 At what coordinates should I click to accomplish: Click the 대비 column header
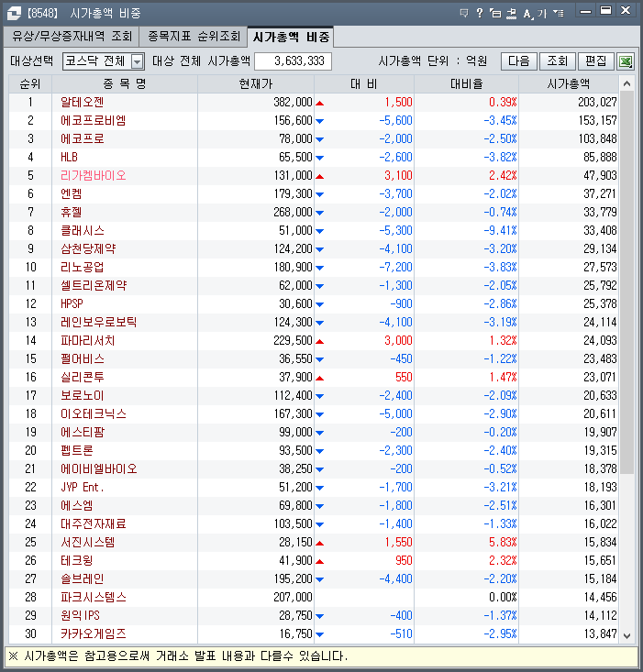364,83
